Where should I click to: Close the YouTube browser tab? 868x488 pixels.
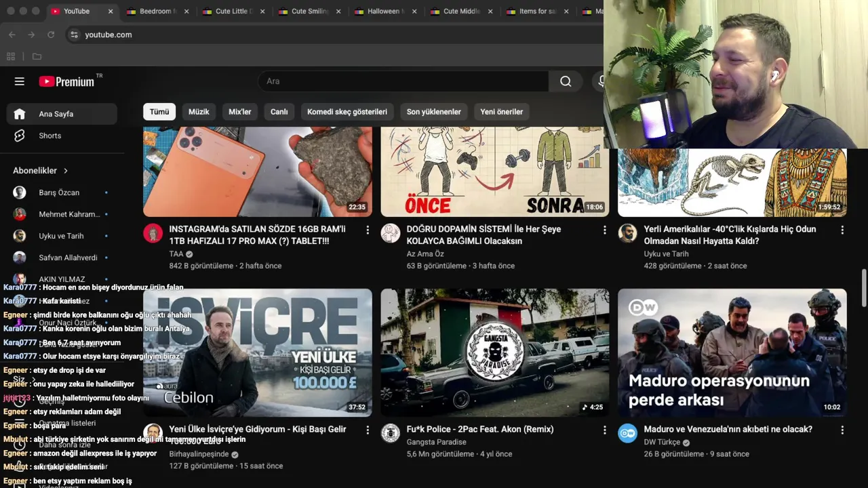click(x=111, y=12)
